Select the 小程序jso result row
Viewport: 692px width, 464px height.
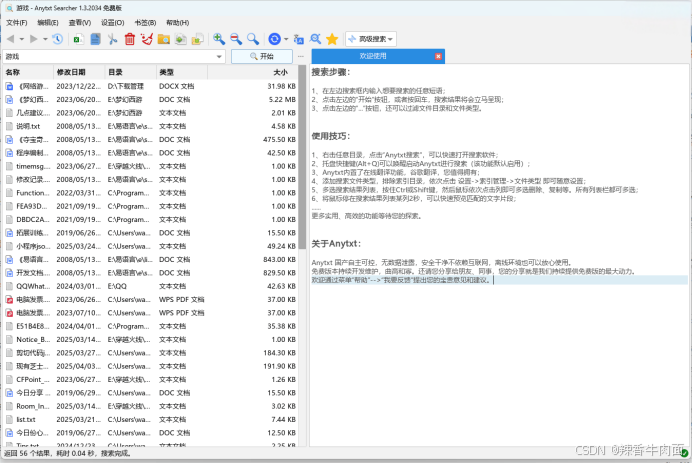(150, 246)
